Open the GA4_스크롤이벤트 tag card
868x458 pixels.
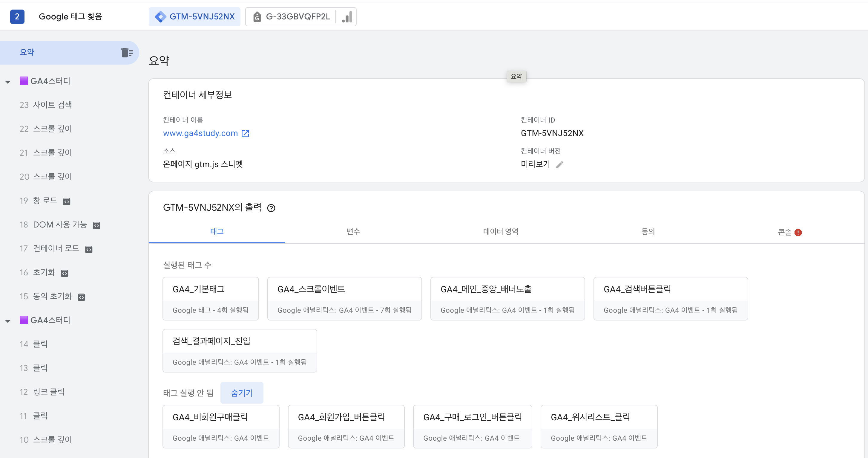point(344,298)
